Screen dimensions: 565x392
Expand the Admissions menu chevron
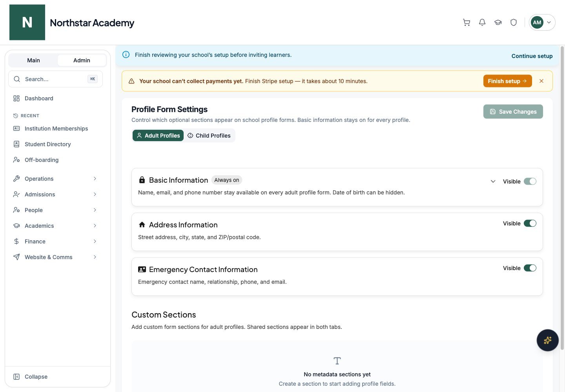coord(95,194)
